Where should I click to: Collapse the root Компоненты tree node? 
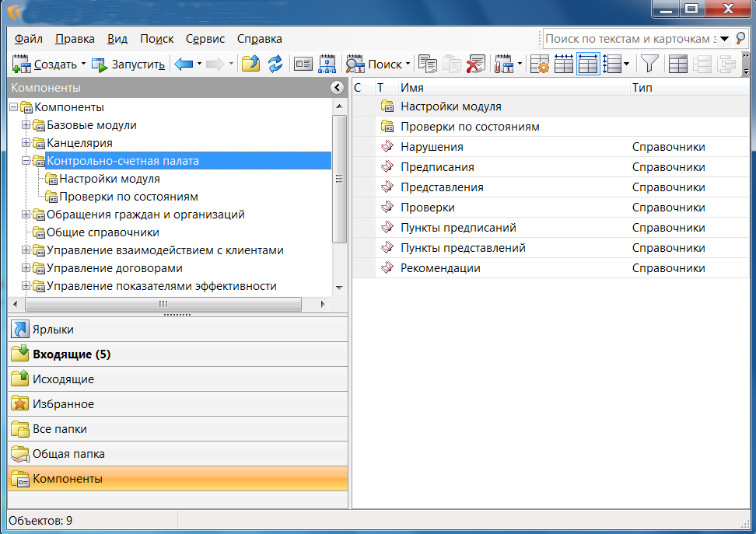13,107
